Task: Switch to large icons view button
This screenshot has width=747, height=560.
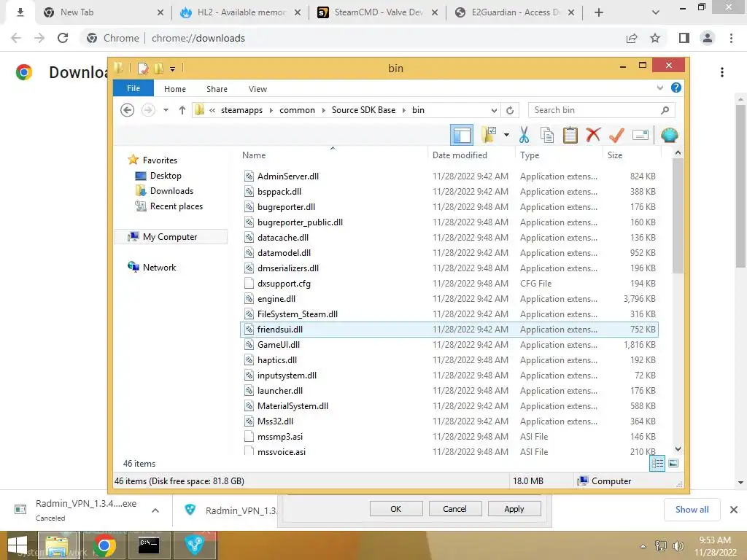Action: tap(673, 463)
